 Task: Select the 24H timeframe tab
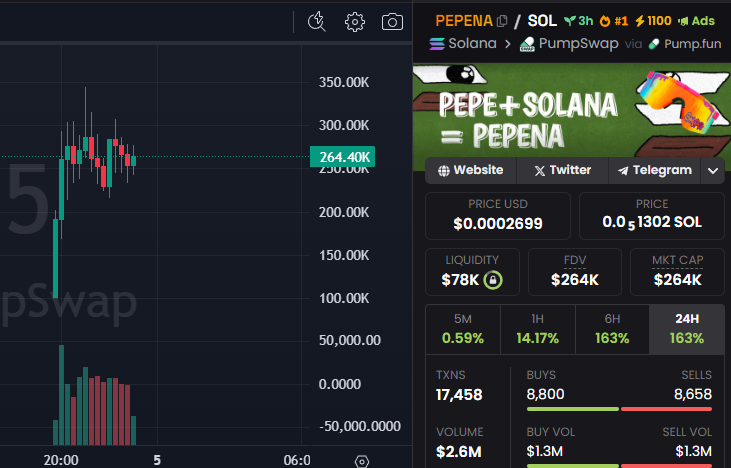686,329
